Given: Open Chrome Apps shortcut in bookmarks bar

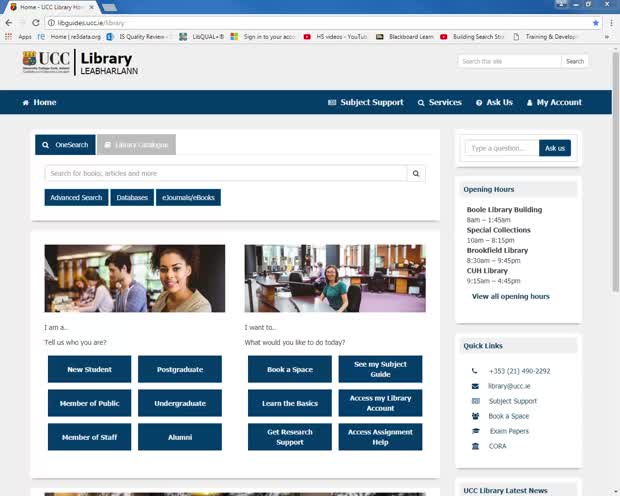Looking at the screenshot, I should coord(18,36).
